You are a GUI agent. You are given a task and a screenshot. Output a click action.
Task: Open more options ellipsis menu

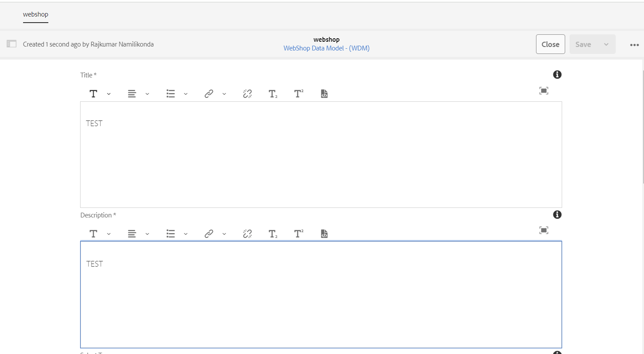(634, 45)
